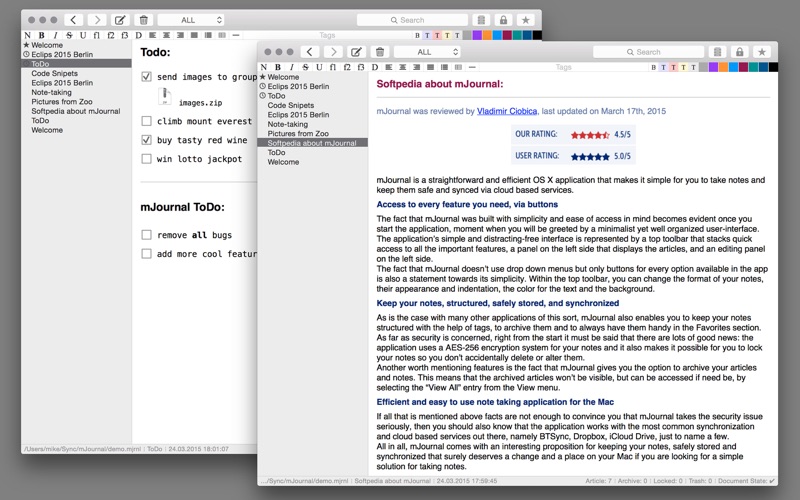The height and width of the screenshot is (500, 800).
Task: Click the yellow-highlight T in Softpedia window
Action: click(x=683, y=67)
